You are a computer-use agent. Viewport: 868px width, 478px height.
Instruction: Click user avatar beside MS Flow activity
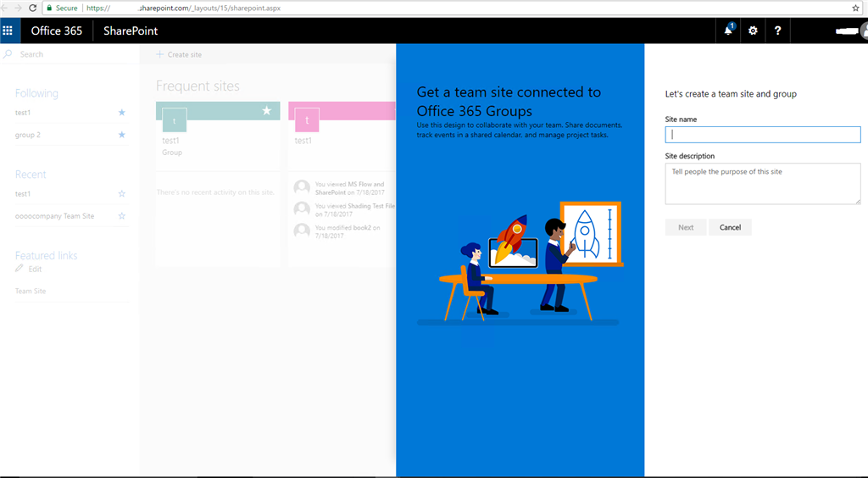point(302,187)
